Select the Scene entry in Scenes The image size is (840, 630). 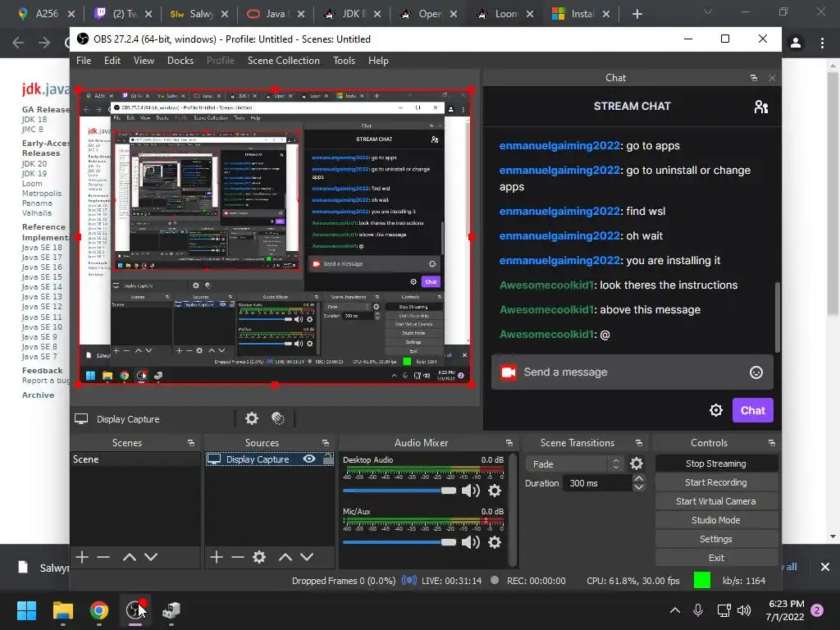(135, 459)
